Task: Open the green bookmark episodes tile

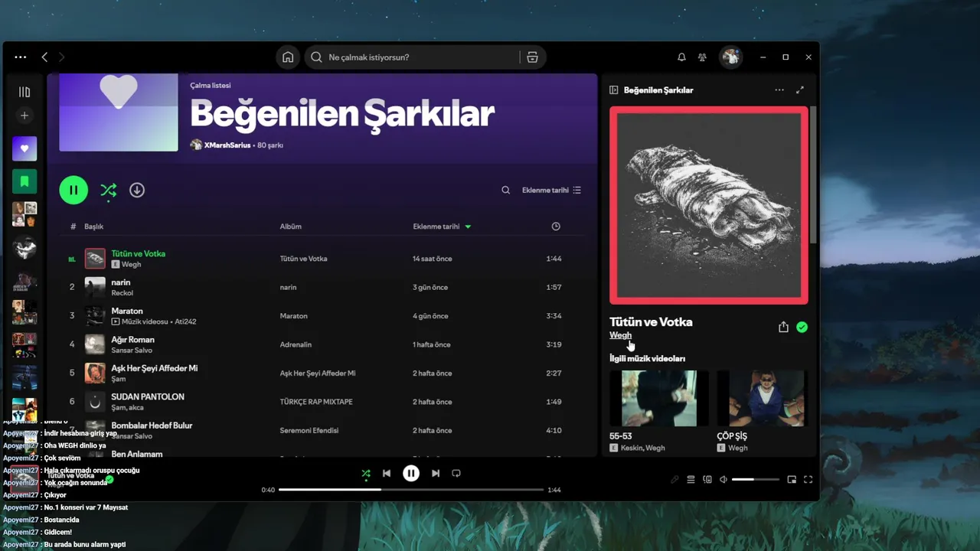Action: [x=24, y=181]
